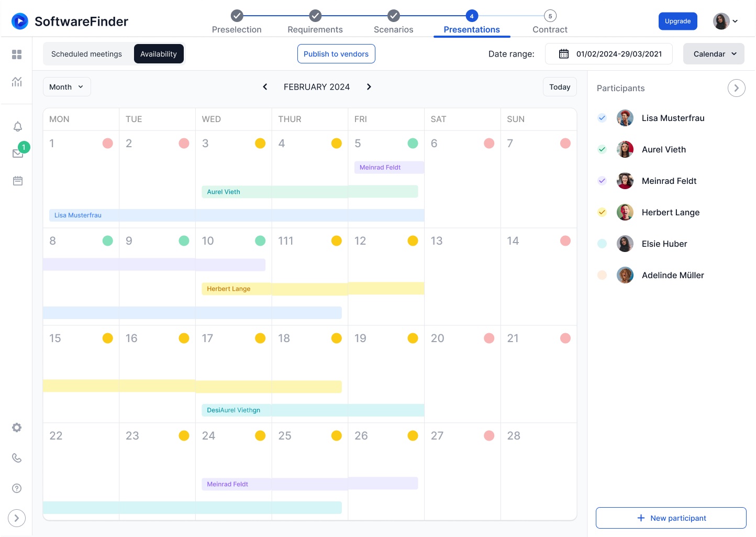Expand the Calendar dropdown menu
This screenshot has height=537, width=756.
point(714,54)
